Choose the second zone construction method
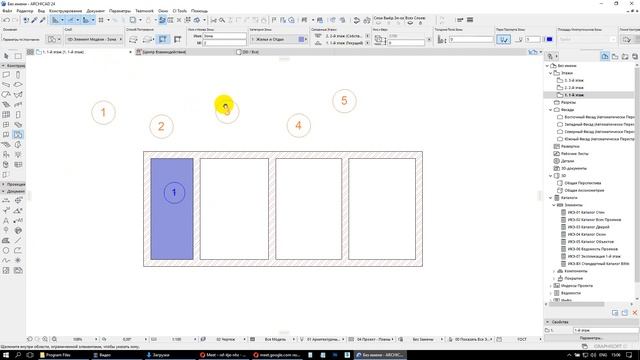Screen dimensions: 640x360 [147, 40]
